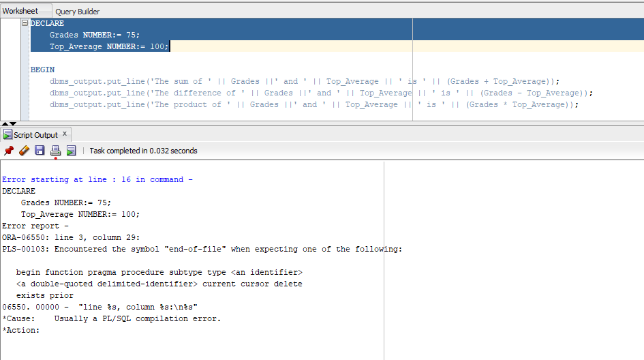Print the script output
644x360 pixels.
click(55, 151)
